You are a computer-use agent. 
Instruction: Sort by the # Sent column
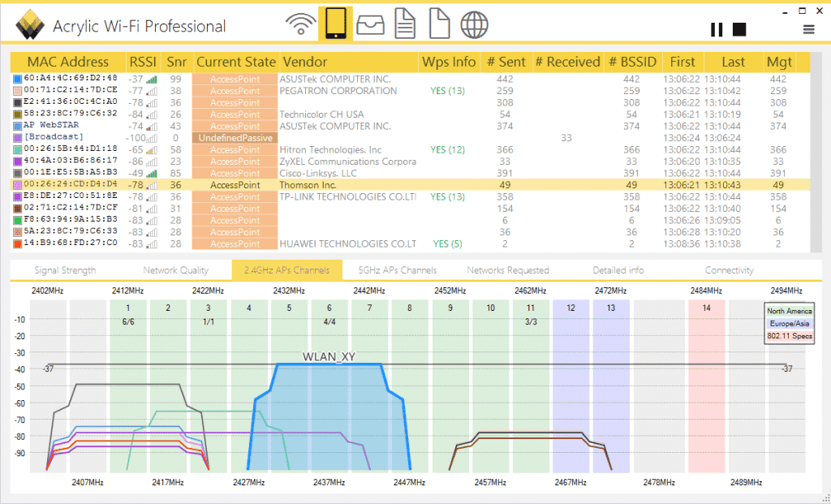click(506, 62)
